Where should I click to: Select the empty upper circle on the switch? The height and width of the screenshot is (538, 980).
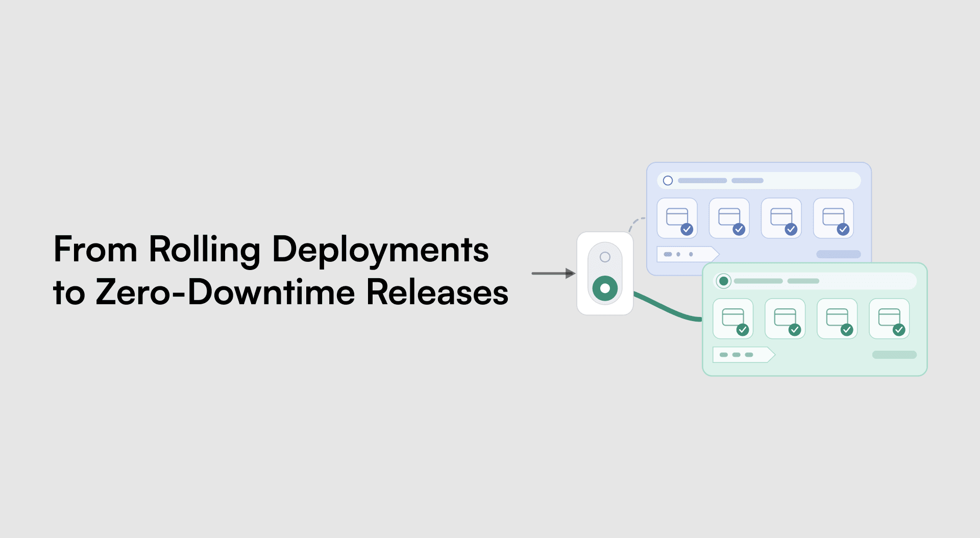[605, 257]
